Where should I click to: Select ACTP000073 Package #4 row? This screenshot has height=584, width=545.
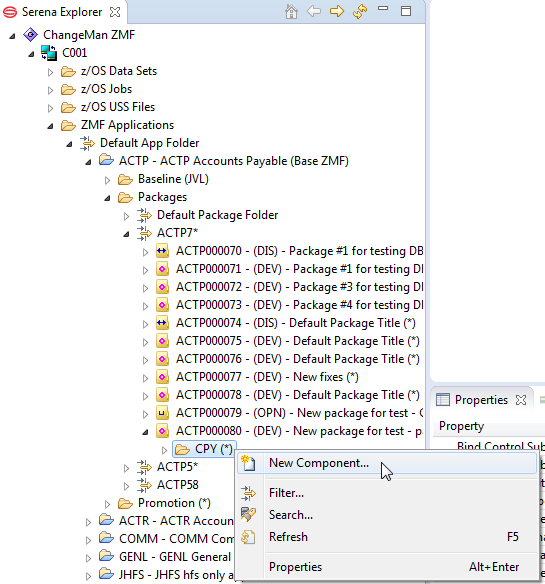pyautogui.click(x=300, y=305)
